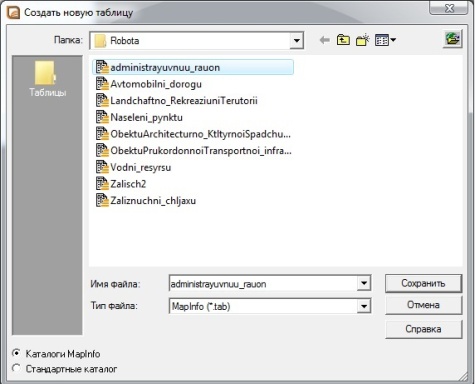Click the Vodni_resyrsu file icon

coord(102,167)
